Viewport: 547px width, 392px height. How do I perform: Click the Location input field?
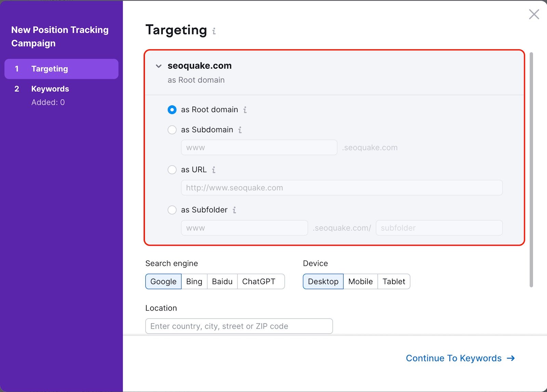(239, 326)
